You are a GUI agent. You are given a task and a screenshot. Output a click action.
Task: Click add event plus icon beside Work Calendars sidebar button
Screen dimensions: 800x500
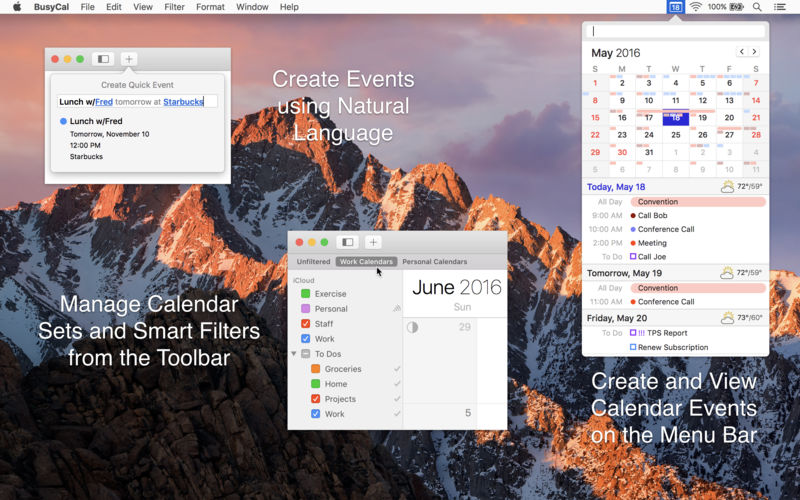coord(373,242)
